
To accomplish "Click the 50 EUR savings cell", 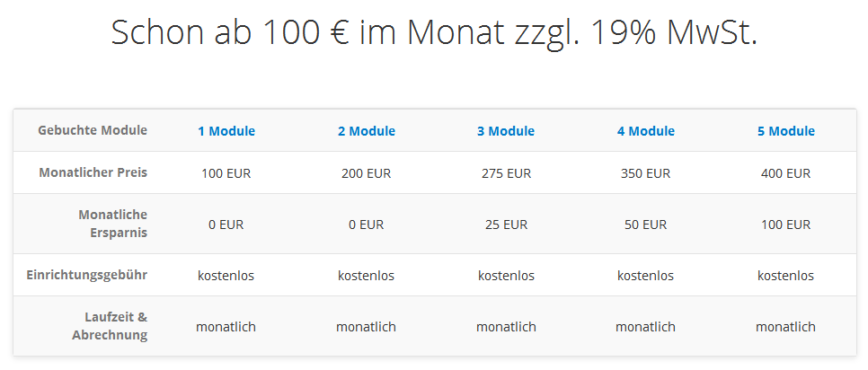I will tap(646, 225).
